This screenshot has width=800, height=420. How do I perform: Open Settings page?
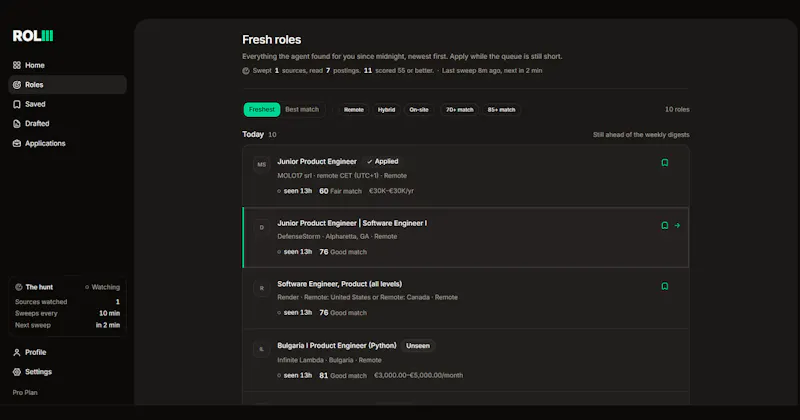(67, 372)
